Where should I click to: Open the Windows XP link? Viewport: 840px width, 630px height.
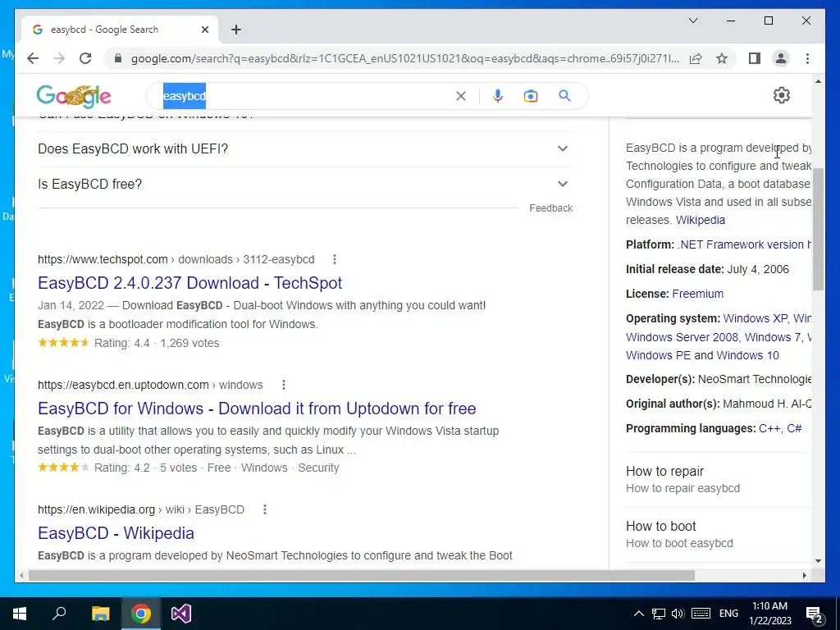756,319
